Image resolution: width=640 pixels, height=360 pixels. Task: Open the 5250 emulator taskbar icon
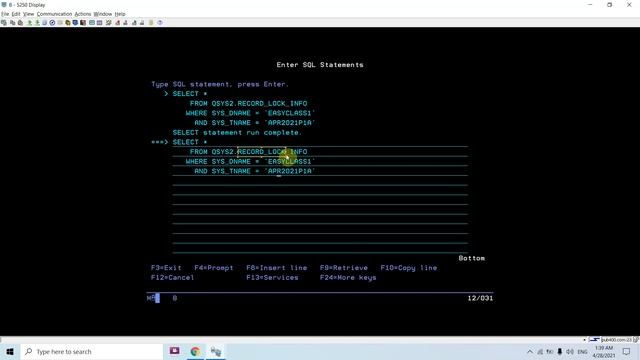point(216,351)
